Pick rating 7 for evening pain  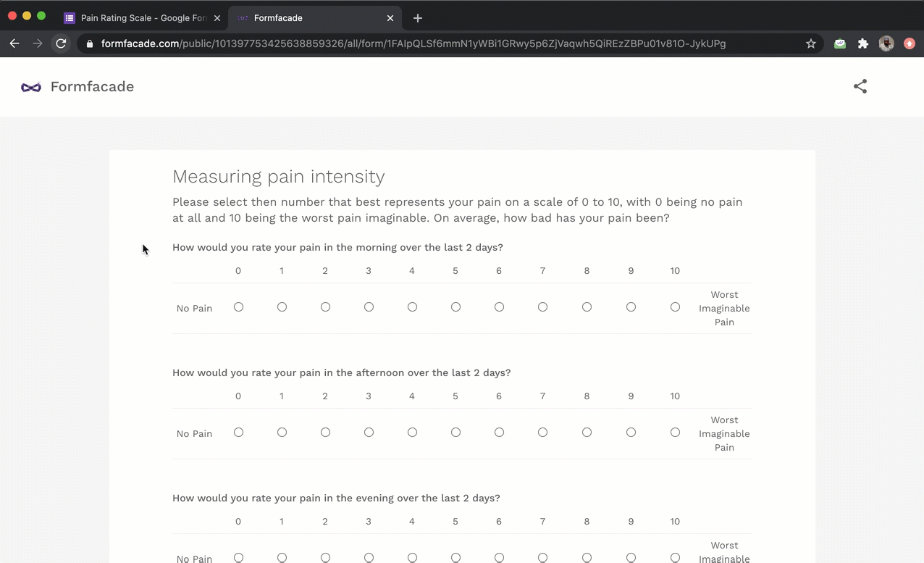pyautogui.click(x=542, y=557)
